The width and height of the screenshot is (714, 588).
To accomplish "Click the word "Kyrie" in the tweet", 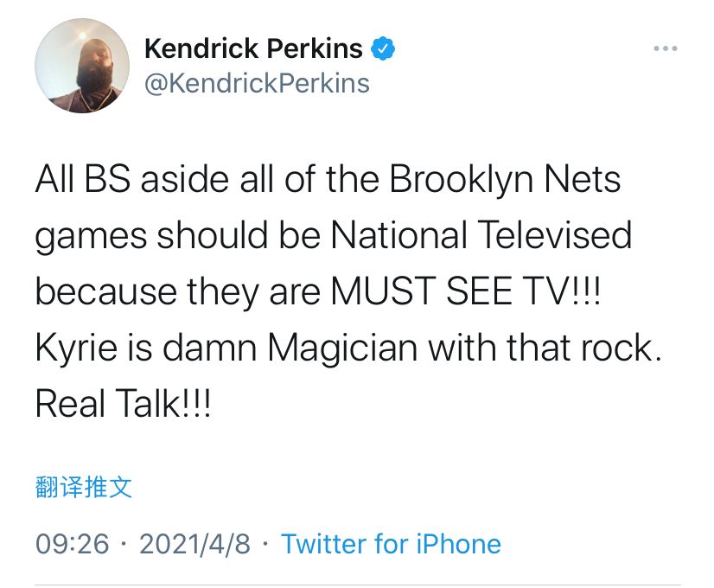I will (76, 348).
